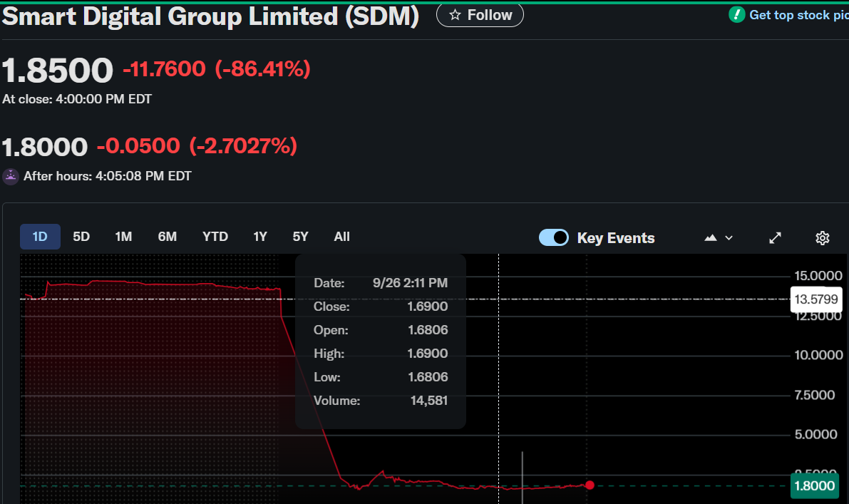
Task: Show the YTD chart range
Action: click(215, 237)
